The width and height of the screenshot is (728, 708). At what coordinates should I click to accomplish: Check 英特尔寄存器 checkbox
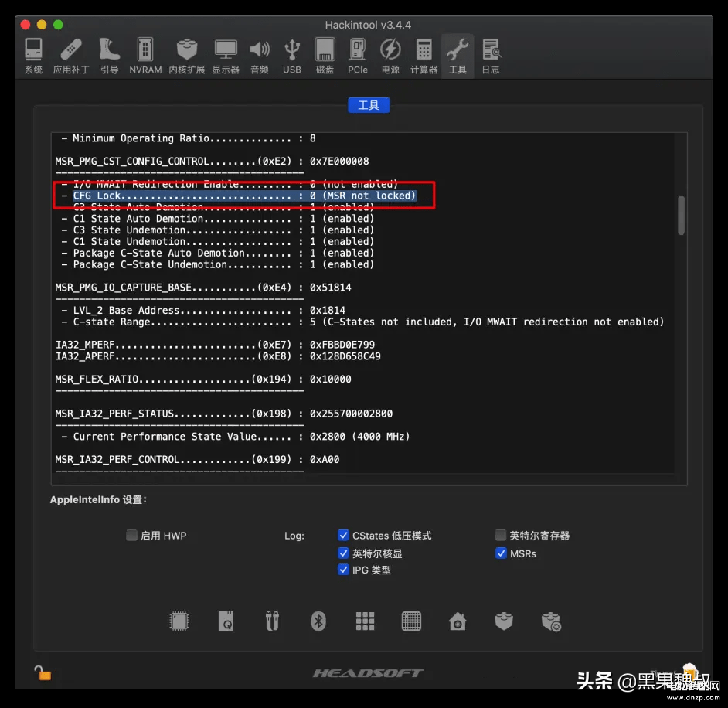(x=501, y=536)
